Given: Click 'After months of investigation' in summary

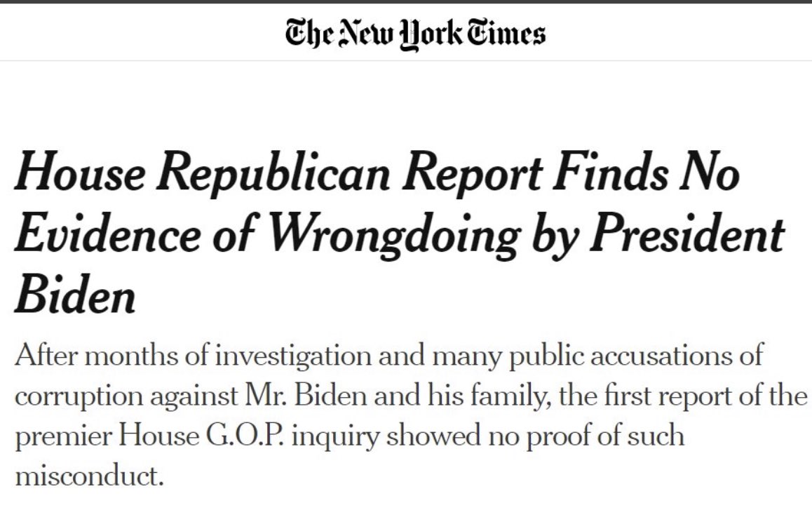Looking at the screenshot, I should (x=193, y=356).
